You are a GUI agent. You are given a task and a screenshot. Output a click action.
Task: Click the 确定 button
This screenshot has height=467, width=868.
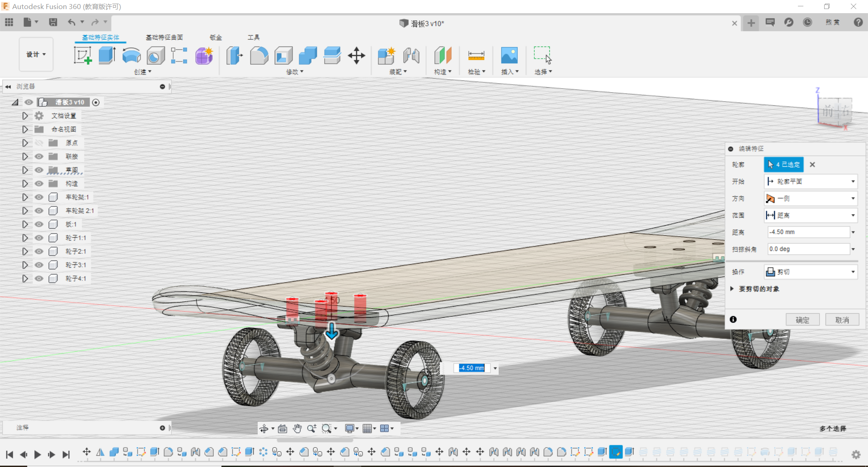tap(802, 320)
